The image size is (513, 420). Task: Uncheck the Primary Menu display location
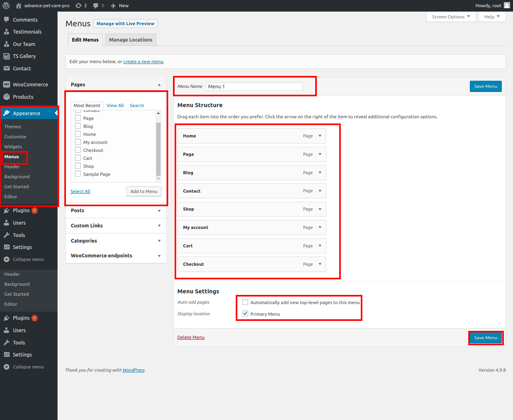(245, 314)
